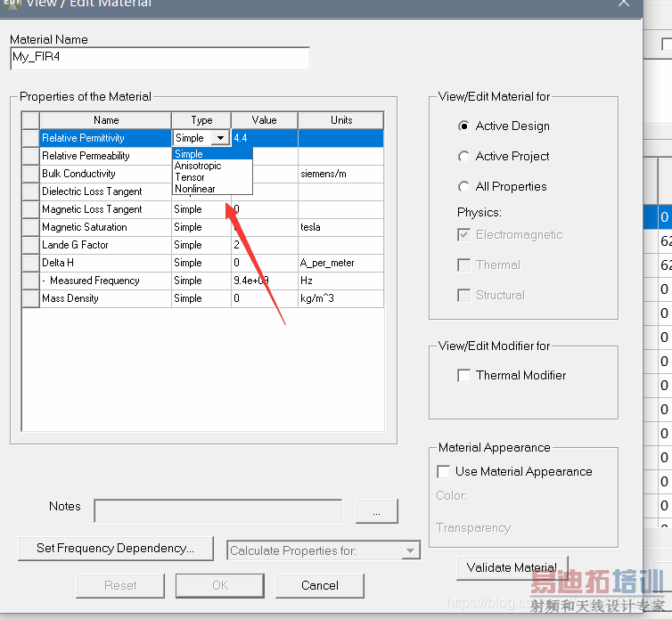Image resolution: width=672 pixels, height=619 pixels.
Task: Click the row selector beside Mass Density
Action: point(31,298)
